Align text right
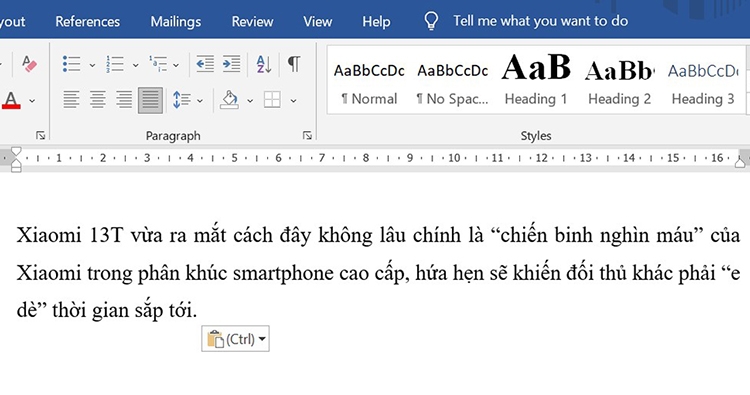The height and width of the screenshot is (395, 750). [x=124, y=99]
